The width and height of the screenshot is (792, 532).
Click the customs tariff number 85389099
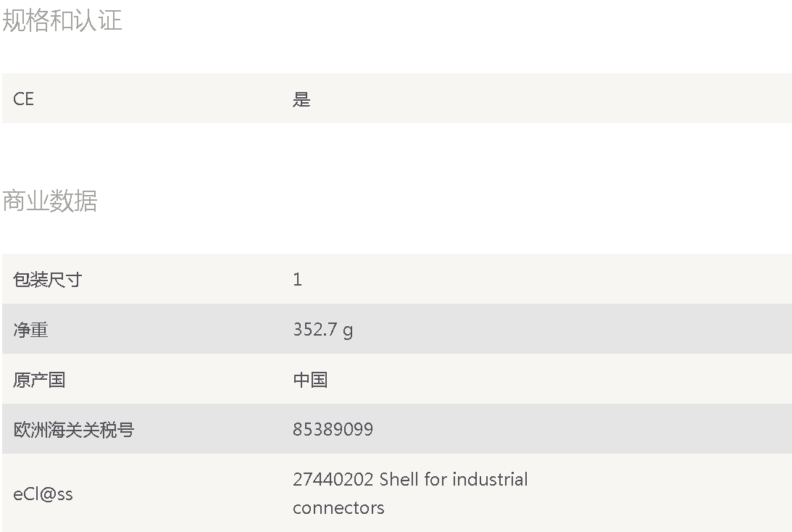pos(333,429)
